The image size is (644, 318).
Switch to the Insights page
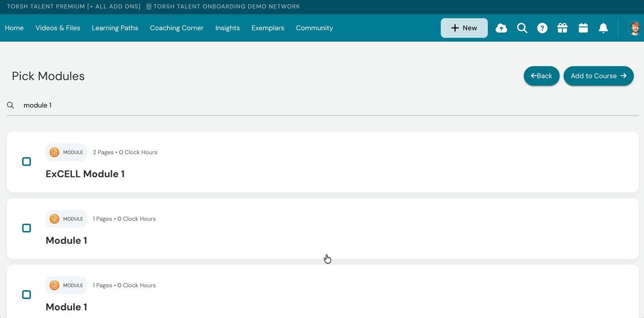tap(228, 28)
